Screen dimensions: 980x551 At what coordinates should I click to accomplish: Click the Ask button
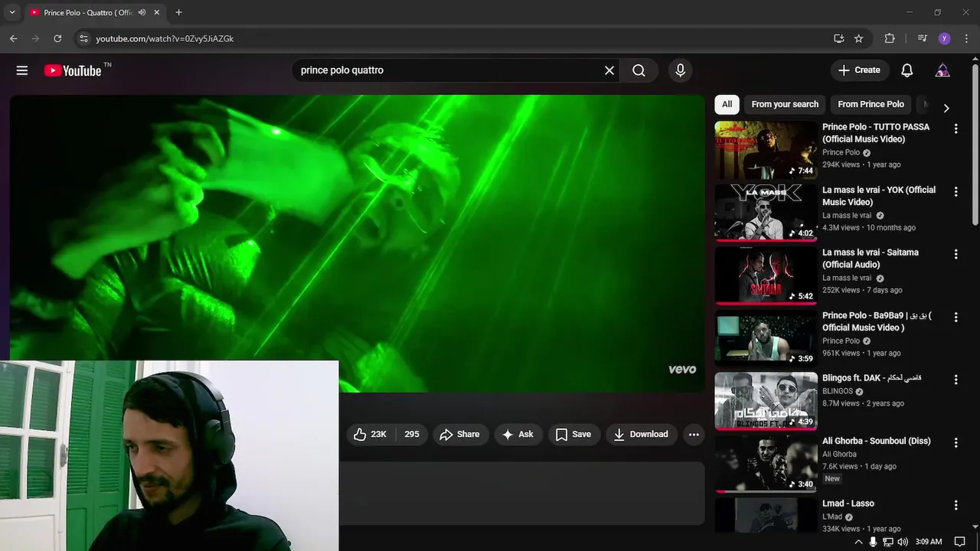[x=518, y=434]
